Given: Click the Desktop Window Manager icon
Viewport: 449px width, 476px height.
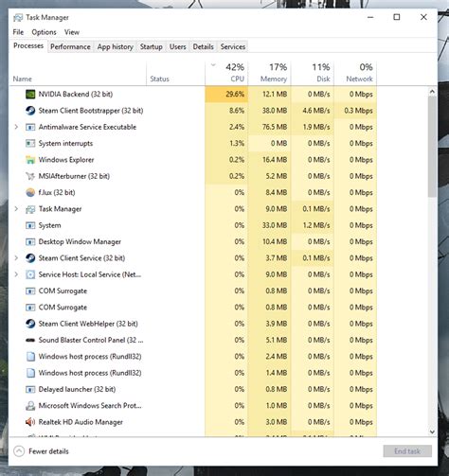Looking at the screenshot, I should pos(30,241).
